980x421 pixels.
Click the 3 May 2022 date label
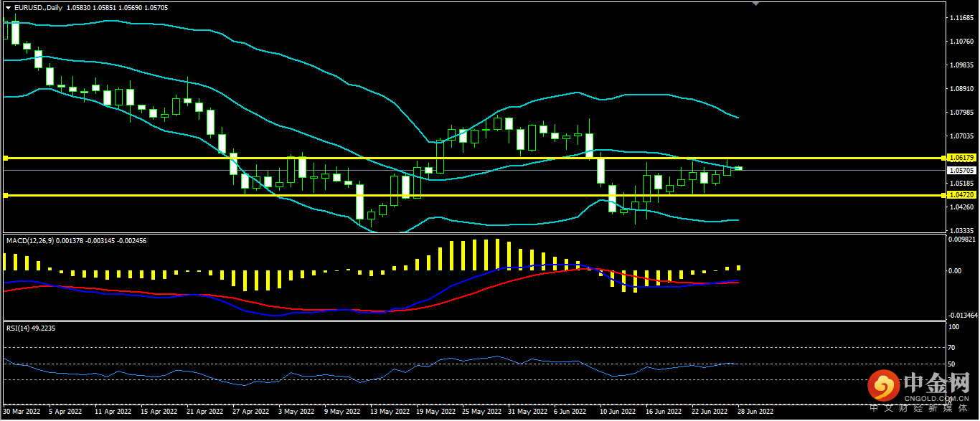pyautogui.click(x=296, y=412)
